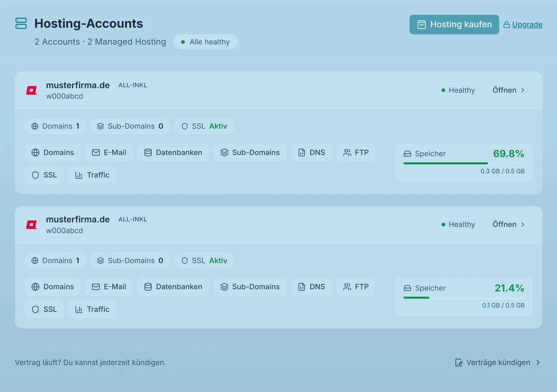Click Speicher progress bar showing 21.4%
Image resolution: width=557 pixels, height=392 pixels.
pyautogui.click(x=464, y=298)
